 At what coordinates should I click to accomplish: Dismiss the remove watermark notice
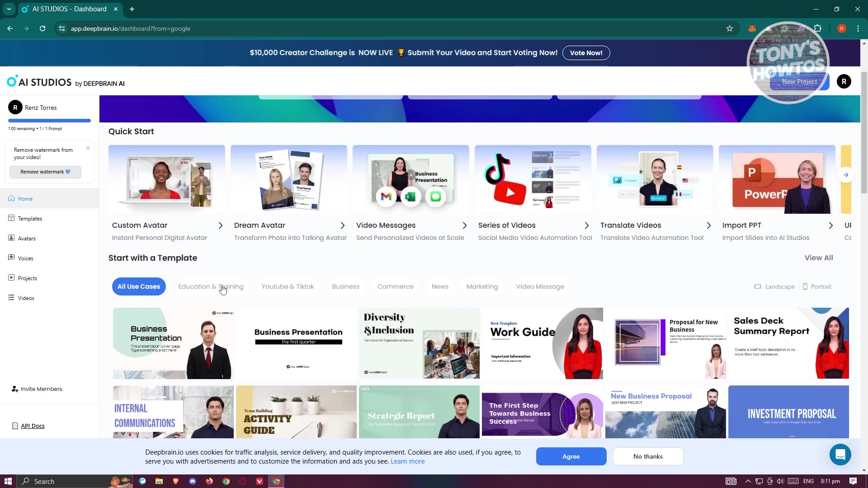coord(88,148)
